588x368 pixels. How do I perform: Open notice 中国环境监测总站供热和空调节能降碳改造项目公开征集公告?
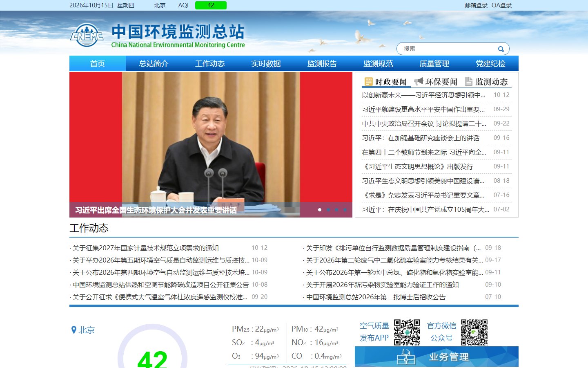coord(161,285)
